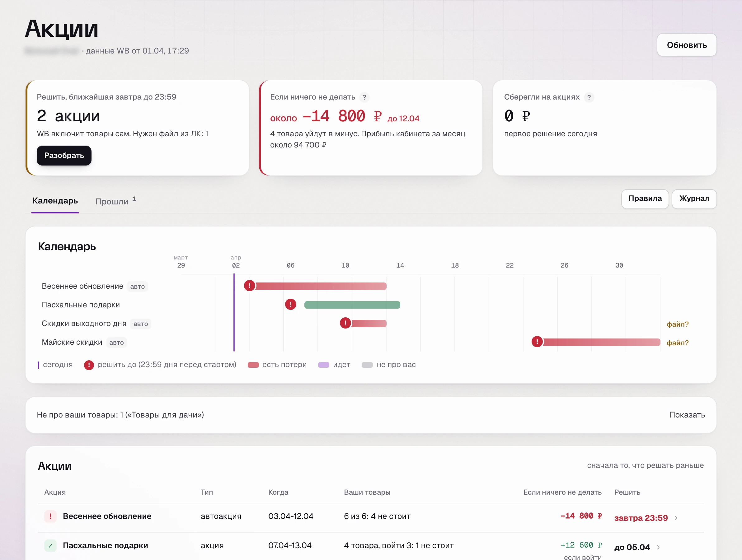The width and height of the screenshot is (742, 560).
Task: Select the red Весеннее обновление timeline bar
Action: [x=321, y=286]
